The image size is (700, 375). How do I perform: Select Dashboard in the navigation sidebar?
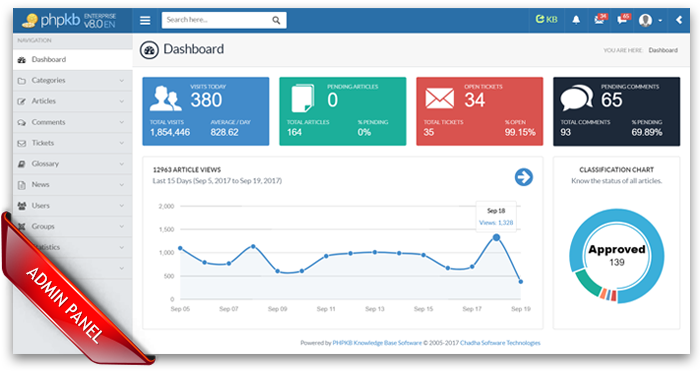(x=73, y=59)
